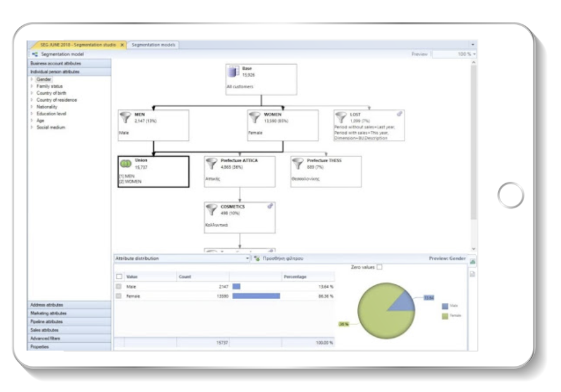
Task: Enable the Zero values checkbox
Action: tap(380, 267)
